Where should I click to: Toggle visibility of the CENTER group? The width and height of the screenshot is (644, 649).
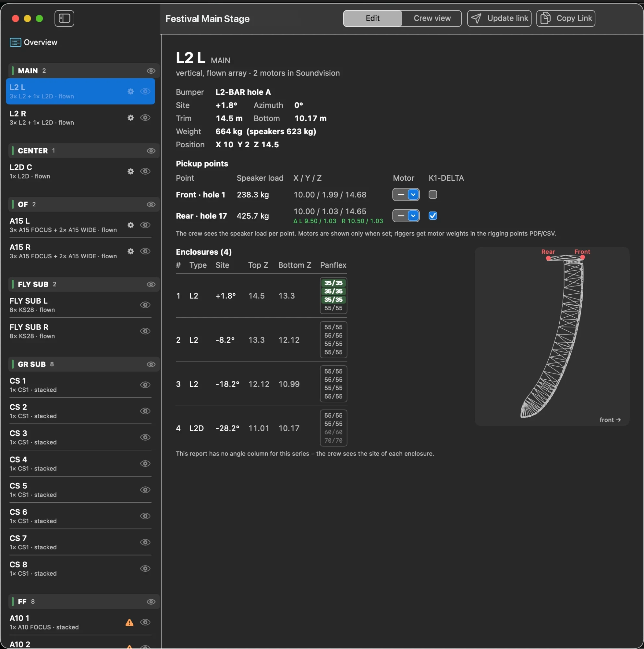(x=151, y=151)
